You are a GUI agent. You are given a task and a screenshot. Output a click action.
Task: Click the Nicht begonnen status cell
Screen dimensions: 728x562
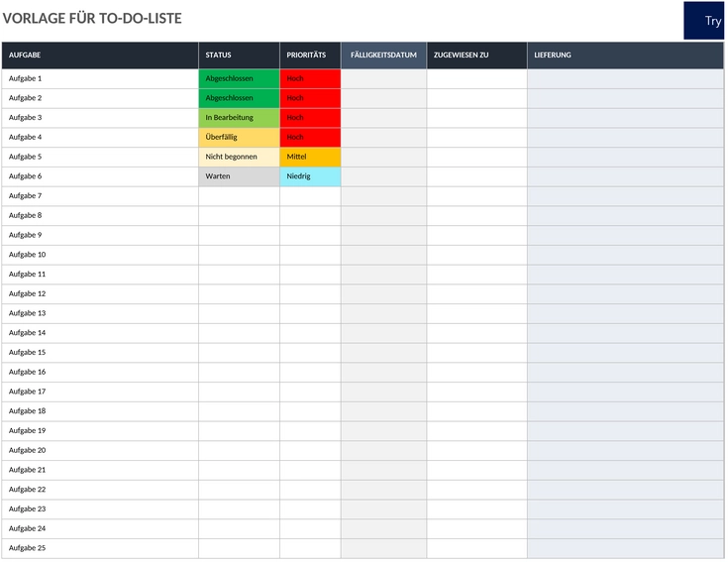239,157
